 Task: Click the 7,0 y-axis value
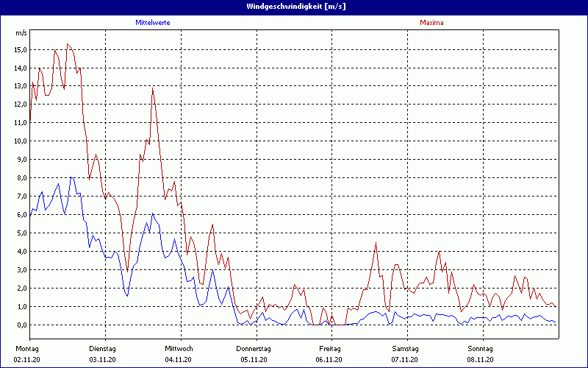click(x=22, y=196)
